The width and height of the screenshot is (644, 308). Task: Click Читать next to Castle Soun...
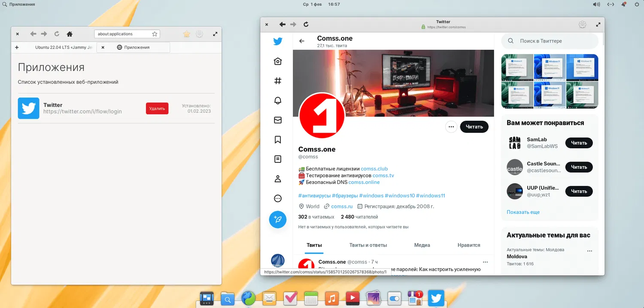click(x=579, y=167)
